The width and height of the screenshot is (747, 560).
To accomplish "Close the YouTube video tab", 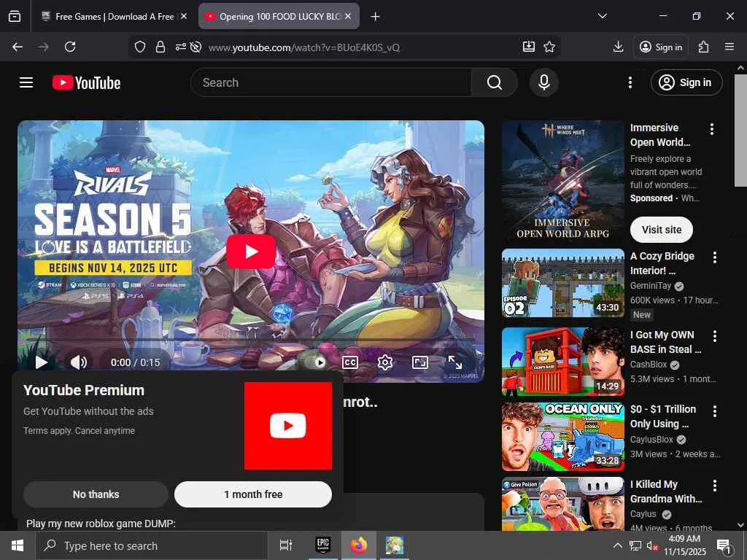I will (348, 16).
